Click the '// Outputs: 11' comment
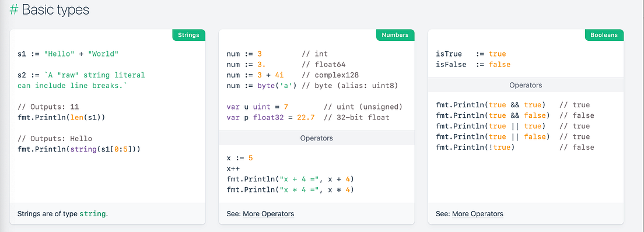Image resolution: width=644 pixels, height=232 pixels. pos(48,107)
